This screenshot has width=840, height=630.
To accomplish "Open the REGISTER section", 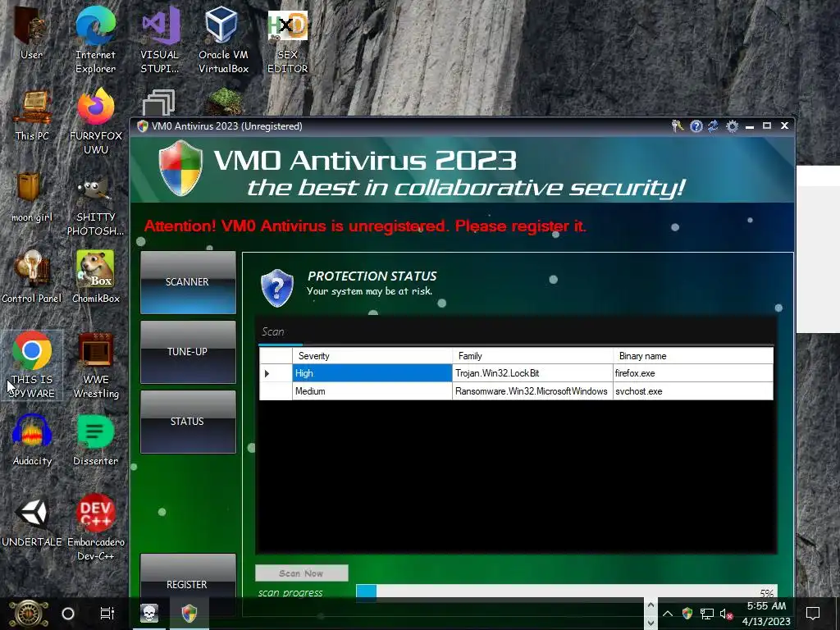I will click(x=188, y=584).
